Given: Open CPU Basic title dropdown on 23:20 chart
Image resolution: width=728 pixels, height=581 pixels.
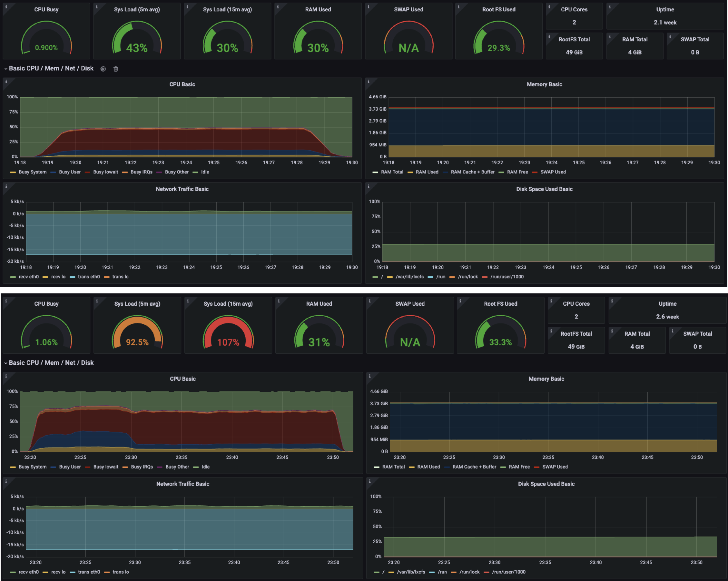Looking at the screenshot, I should pyautogui.click(x=183, y=379).
